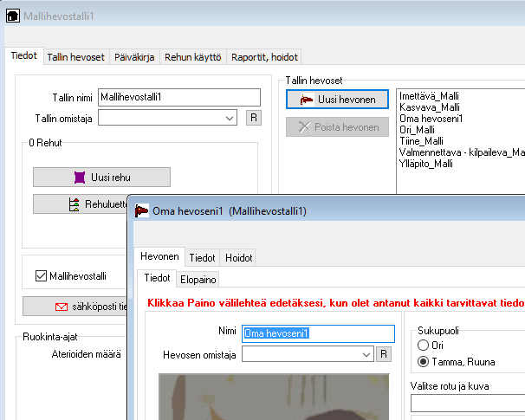The height and width of the screenshot is (420, 525).
Task: Open the Tiedot tab next to Hevonen
Action: (202, 258)
